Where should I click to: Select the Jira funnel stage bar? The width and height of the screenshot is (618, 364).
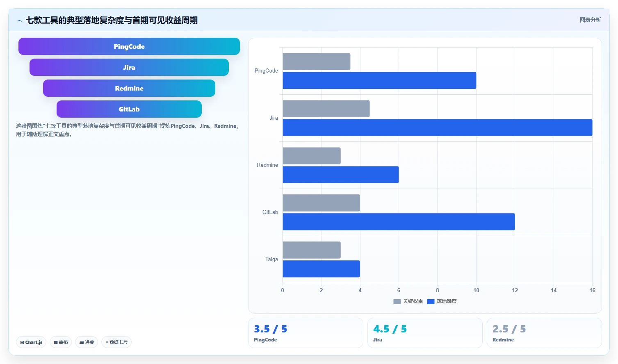pos(129,67)
